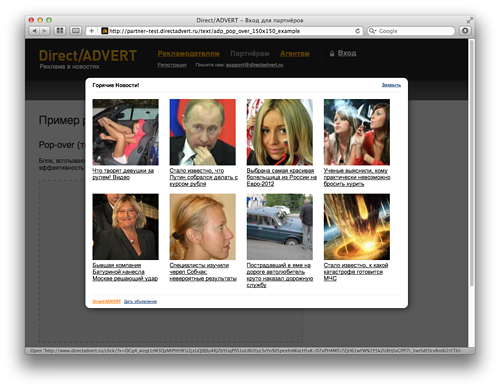Open thumbnail of car in pothole
The width and height of the screenshot is (500, 389).
click(280, 227)
